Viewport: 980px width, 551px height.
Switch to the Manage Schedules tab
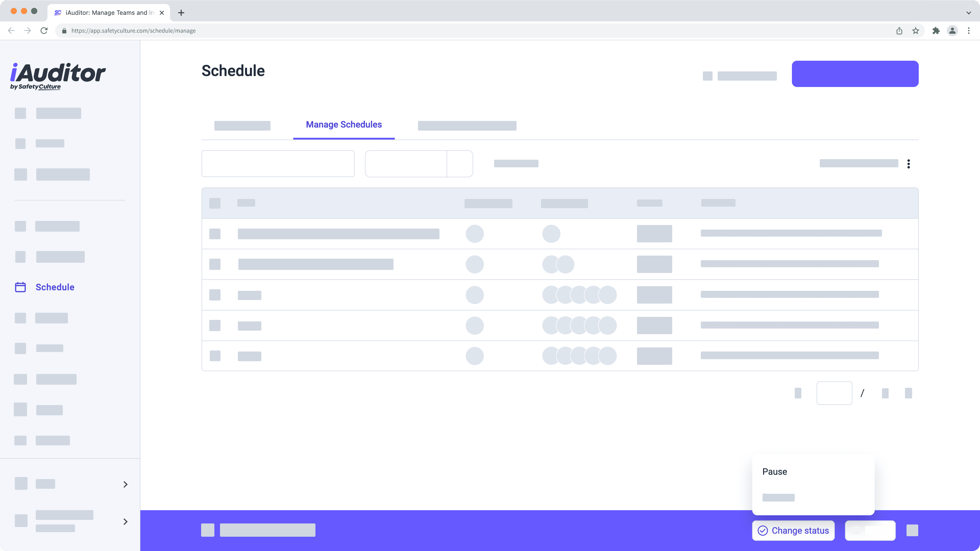coord(343,125)
